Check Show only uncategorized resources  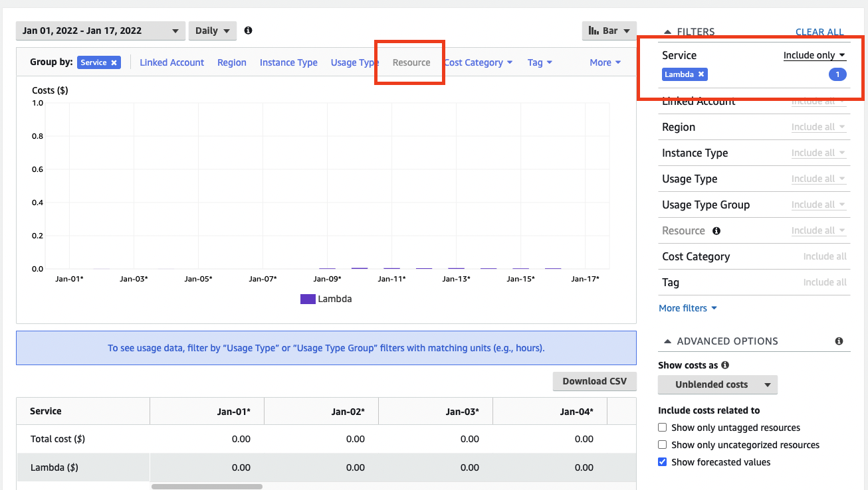click(x=662, y=445)
